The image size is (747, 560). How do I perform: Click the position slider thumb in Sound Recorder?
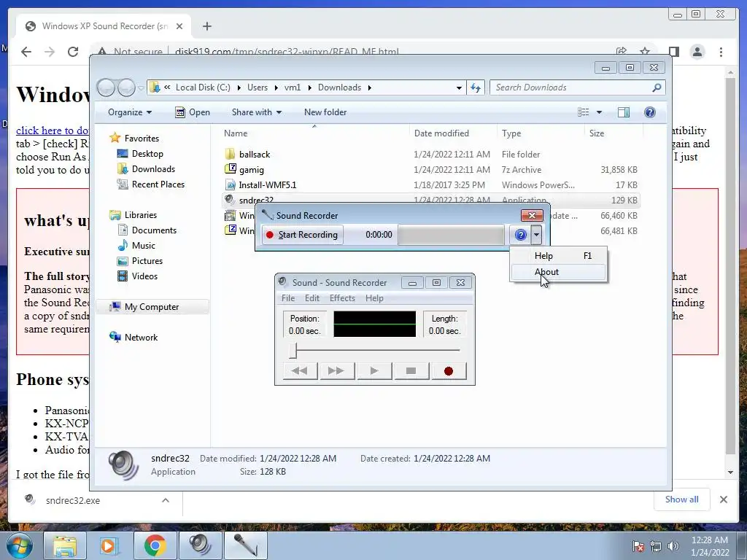pyautogui.click(x=293, y=351)
